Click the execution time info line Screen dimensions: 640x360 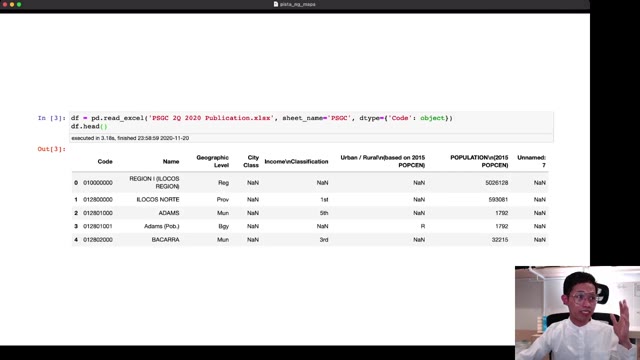[130, 138]
